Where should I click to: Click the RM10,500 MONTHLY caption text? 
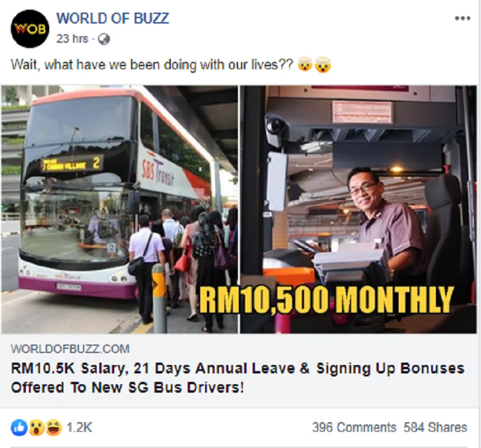click(326, 300)
